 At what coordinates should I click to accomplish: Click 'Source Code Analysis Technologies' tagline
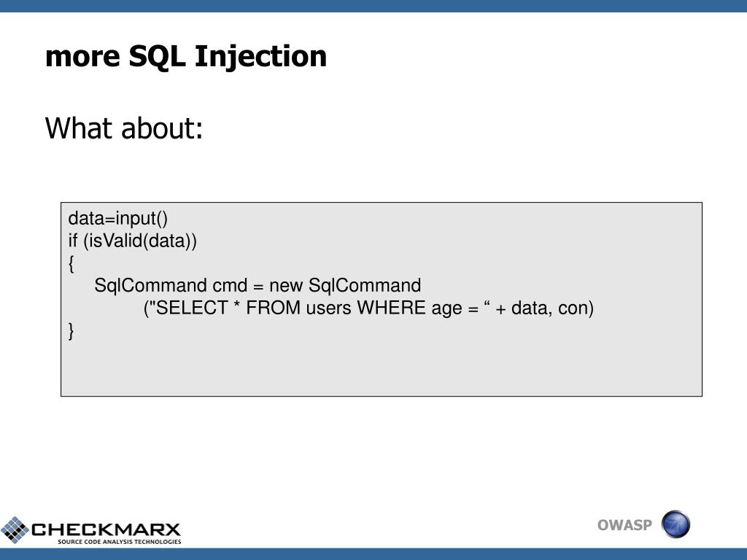[119, 542]
